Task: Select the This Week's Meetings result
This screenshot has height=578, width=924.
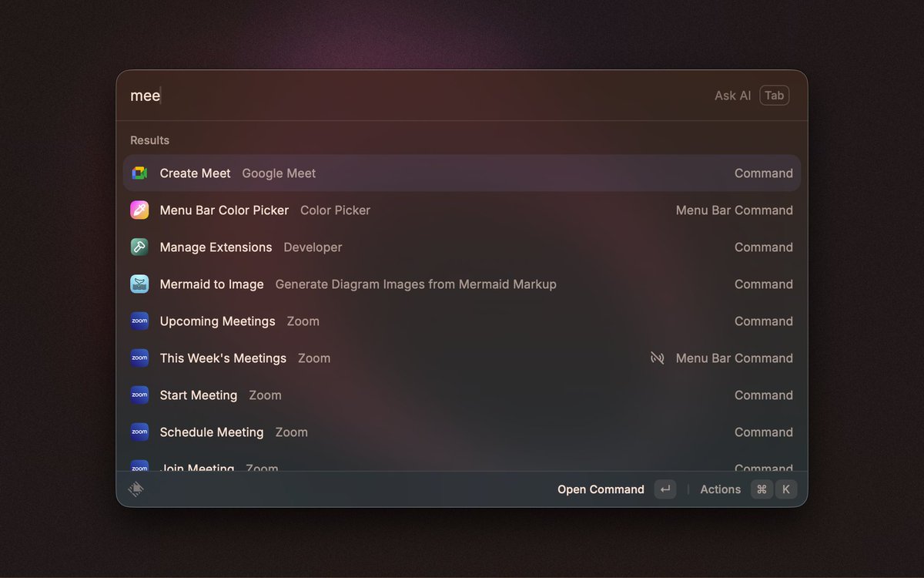Action: click(462, 358)
